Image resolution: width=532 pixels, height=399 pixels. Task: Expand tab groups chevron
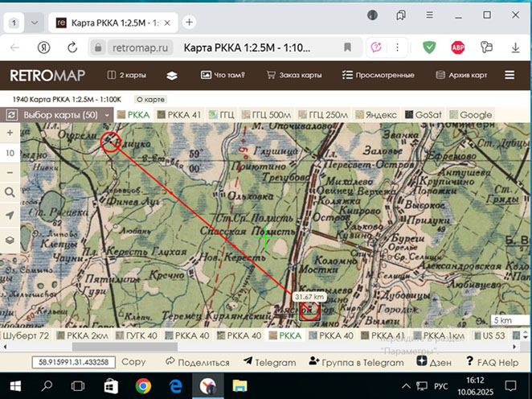click(x=35, y=23)
